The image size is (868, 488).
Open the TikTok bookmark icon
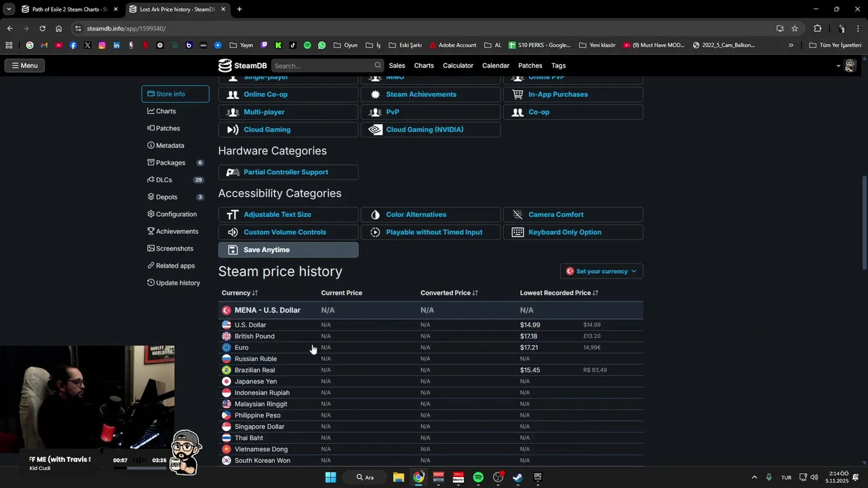(293, 45)
